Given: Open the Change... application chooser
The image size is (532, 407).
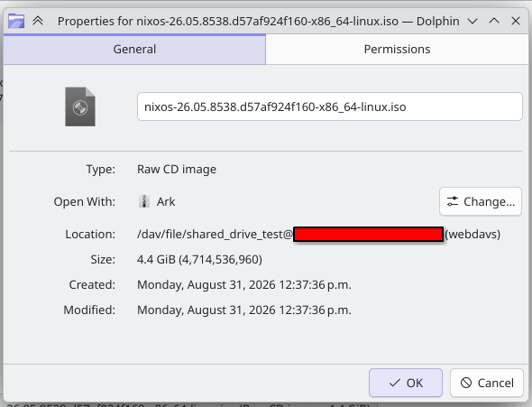Looking at the screenshot, I should (481, 201).
